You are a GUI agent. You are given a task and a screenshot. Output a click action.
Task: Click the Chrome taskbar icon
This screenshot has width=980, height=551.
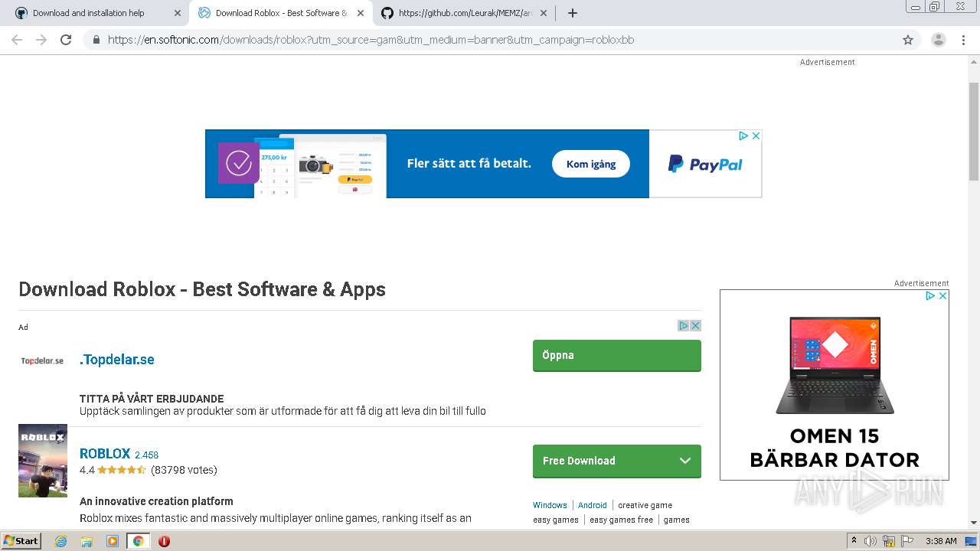[x=138, y=541]
